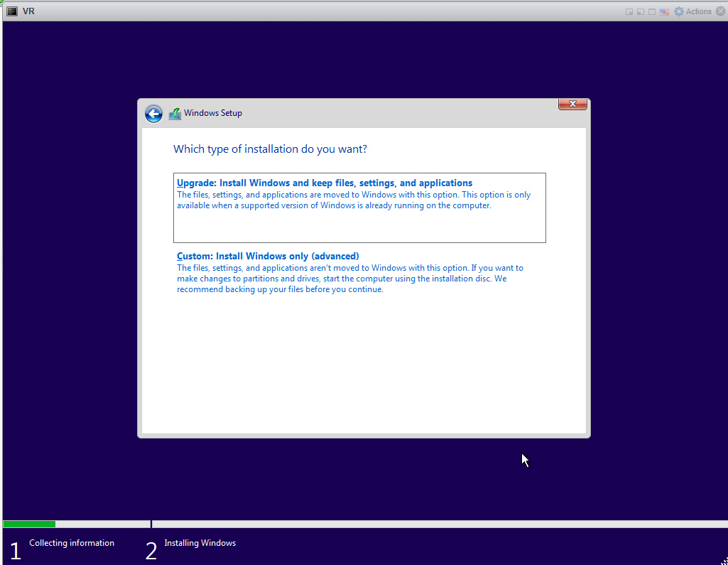Select the Upgrade installation option
The height and width of the screenshot is (565, 728).
[359, 208]
